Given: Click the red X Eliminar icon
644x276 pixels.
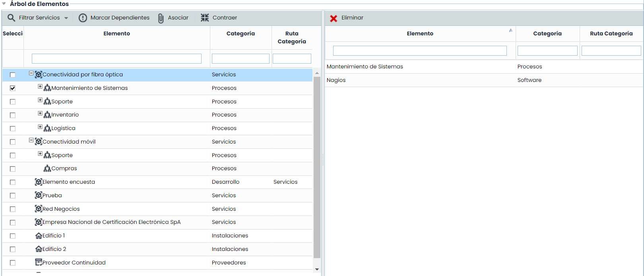Looking at the screenshot, I should pos(334,18).
